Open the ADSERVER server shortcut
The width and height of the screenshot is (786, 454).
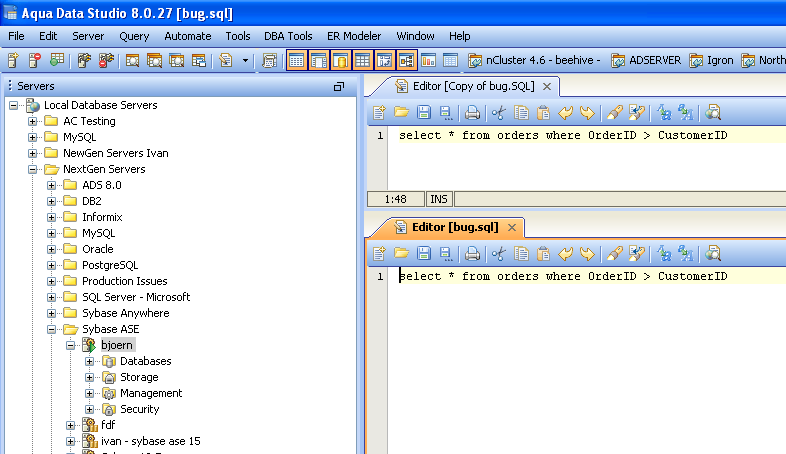pos(646,61)
